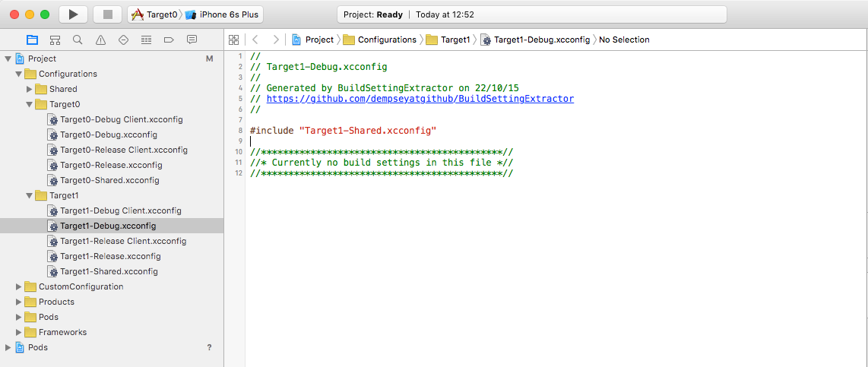Open the BuildSettingExtractor GitHub link
This screenshot has width=868, height=367.
pyautogui.click(x=420, y=99)
